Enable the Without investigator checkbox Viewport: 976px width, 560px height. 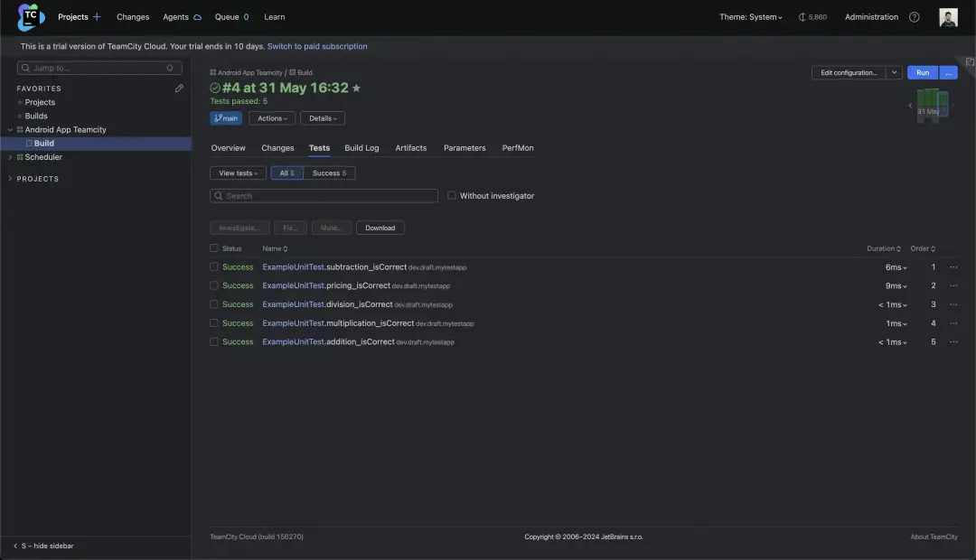coord(451,195)
